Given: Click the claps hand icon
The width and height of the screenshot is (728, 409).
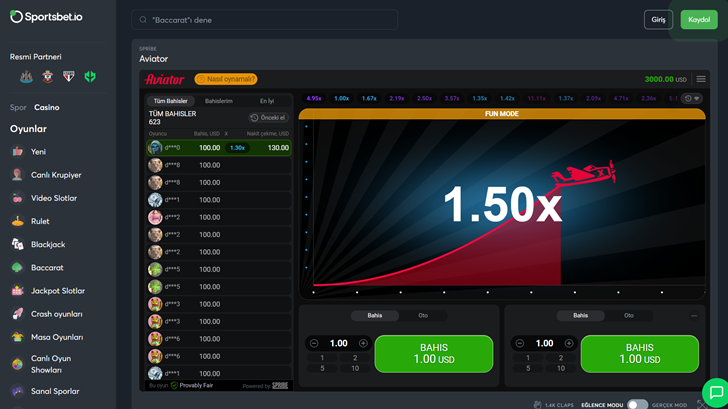Looking at the screenshot, I should (537, 405).
